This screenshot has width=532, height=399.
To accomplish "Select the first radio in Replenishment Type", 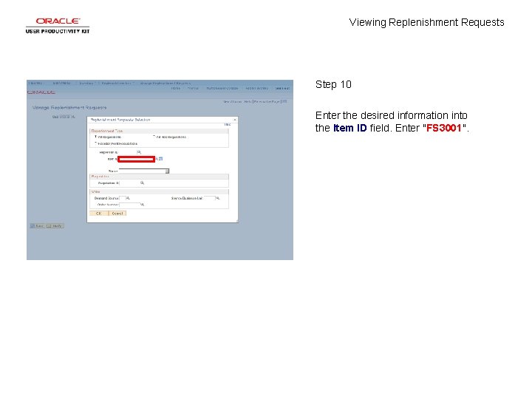I will 95,137.
